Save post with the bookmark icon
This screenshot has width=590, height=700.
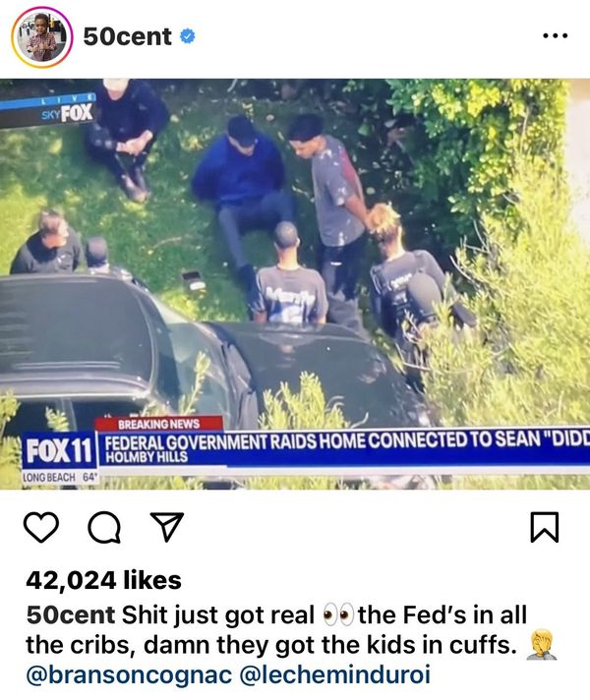coord(545,527)
